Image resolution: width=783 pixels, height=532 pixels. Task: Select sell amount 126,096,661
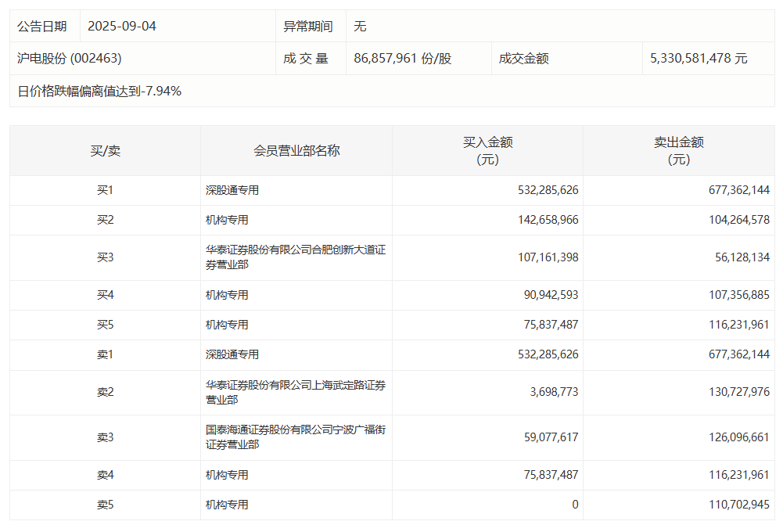pyautogui.click(x=739, y=437)
